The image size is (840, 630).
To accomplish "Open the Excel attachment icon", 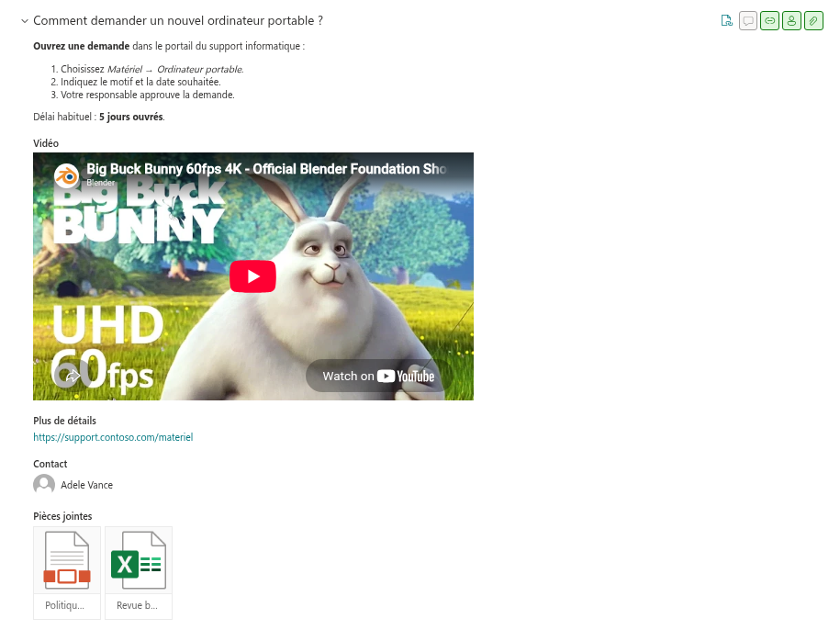I will (139, 560).
